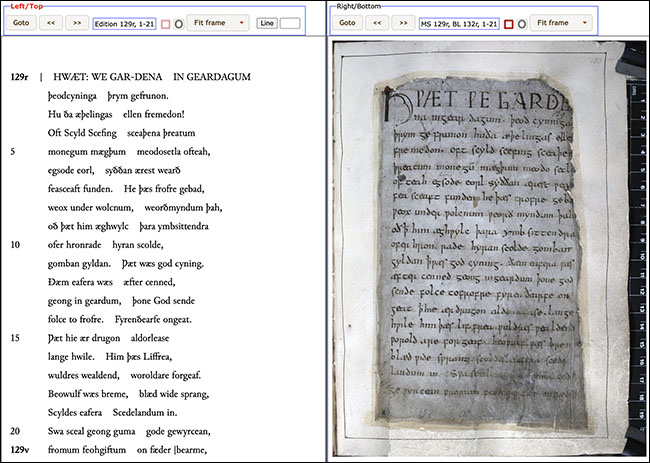Click the empty Line number field

290,23
